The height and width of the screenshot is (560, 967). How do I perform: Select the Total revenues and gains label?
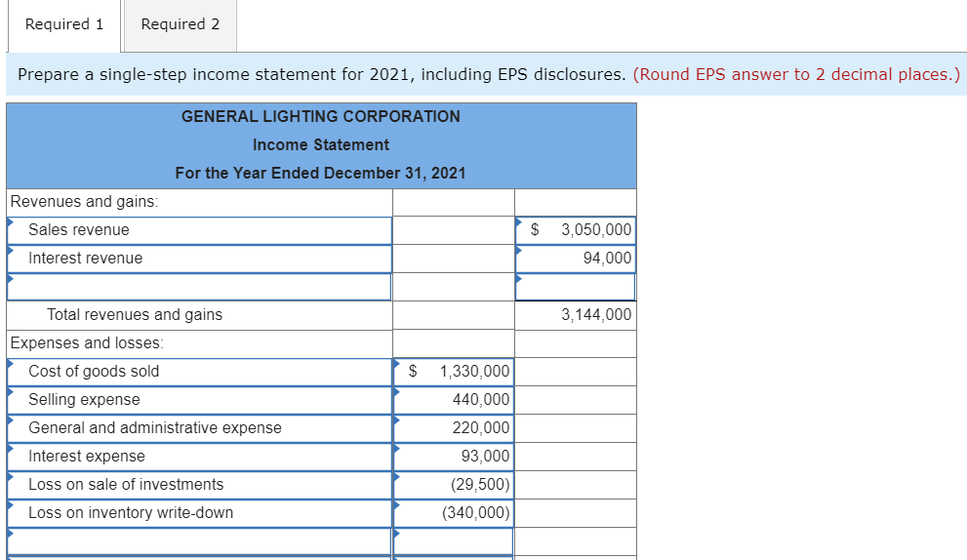[135, 315]
